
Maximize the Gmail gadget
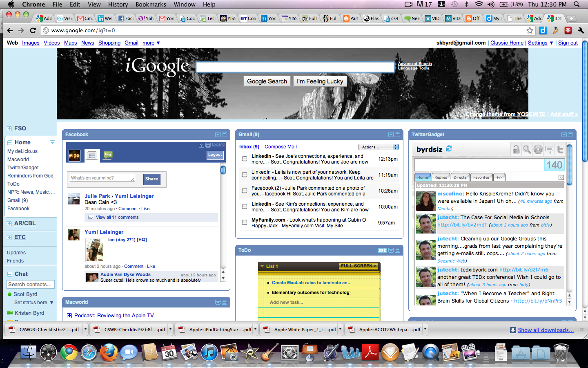click(x=398, y=135)
